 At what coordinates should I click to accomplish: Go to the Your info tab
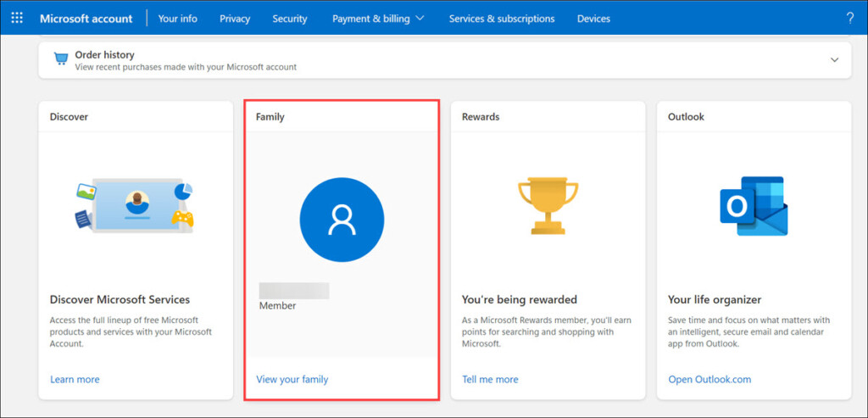177,19
